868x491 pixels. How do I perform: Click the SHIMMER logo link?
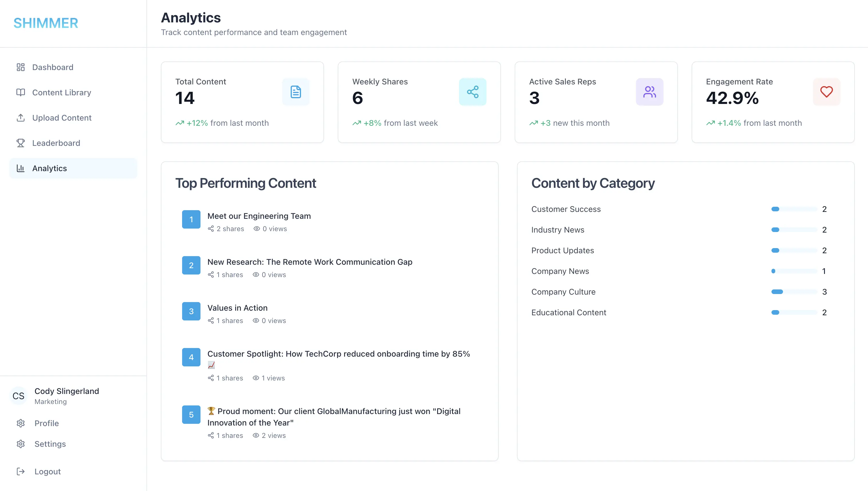[46, 23]
